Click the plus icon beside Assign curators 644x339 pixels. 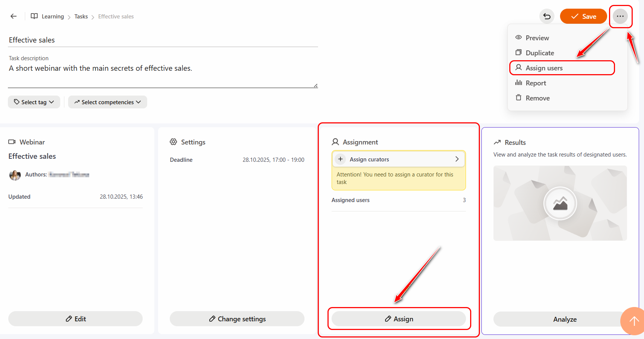point(340,159)
